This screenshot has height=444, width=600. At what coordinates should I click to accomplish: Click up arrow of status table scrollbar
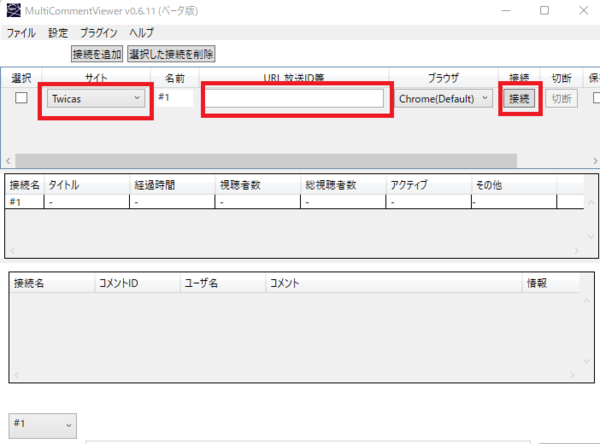[591, 202]
